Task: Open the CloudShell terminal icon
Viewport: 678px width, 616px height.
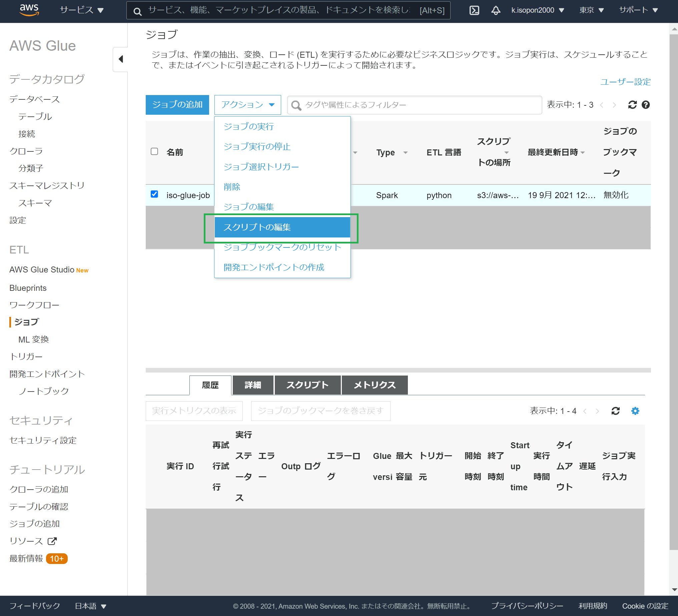Action: pyautogui.click(x=475, y=10)
